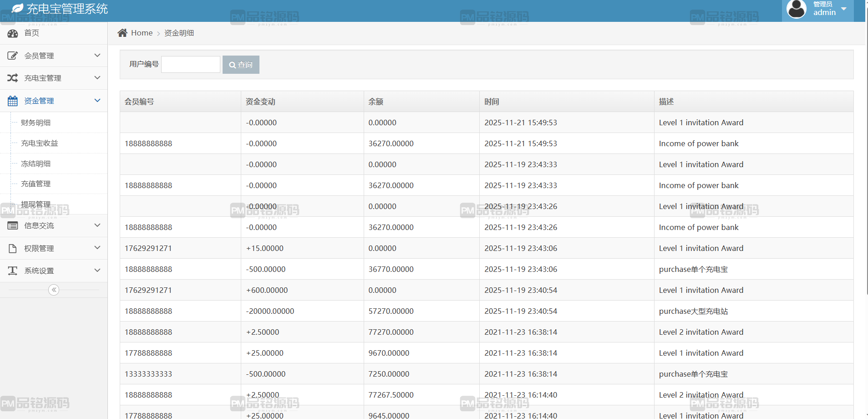Open the 财务明细 submenu item

(36, 123)
